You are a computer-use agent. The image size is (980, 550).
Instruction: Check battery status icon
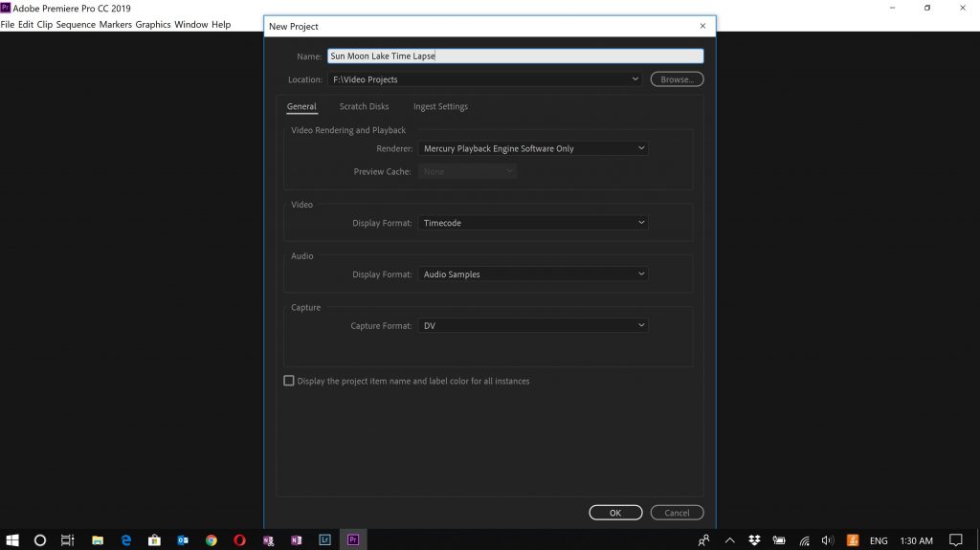(779, 540)
